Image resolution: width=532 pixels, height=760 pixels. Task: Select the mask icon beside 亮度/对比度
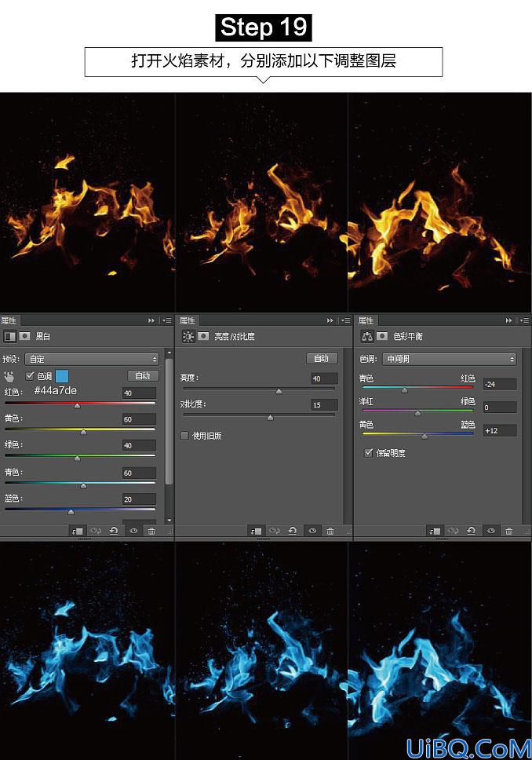coord(203,336)
